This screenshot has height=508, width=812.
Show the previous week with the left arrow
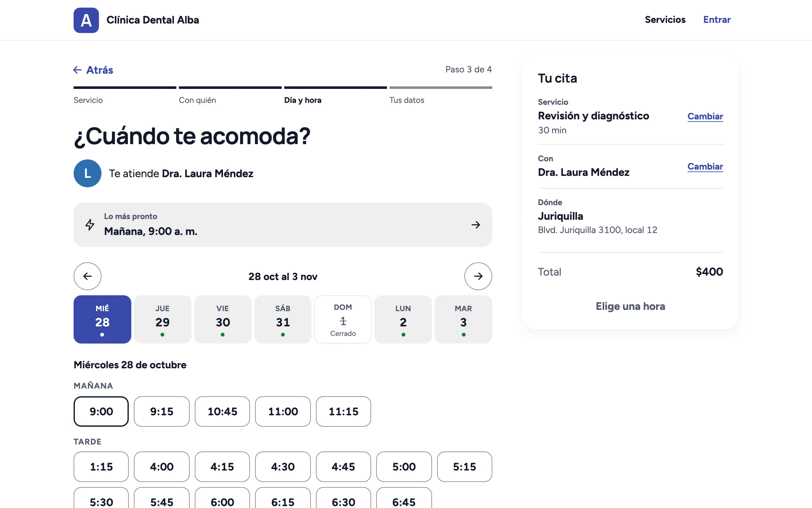click(87, 276)
